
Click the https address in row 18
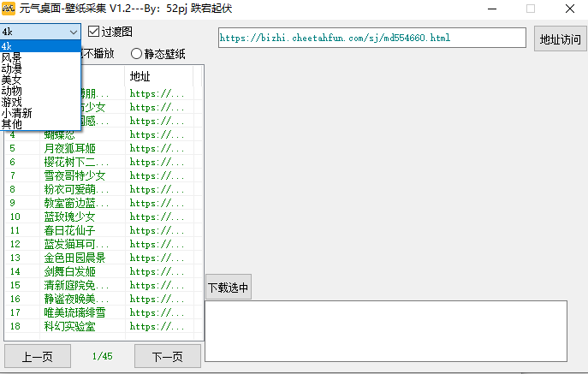tap(157, 326)
